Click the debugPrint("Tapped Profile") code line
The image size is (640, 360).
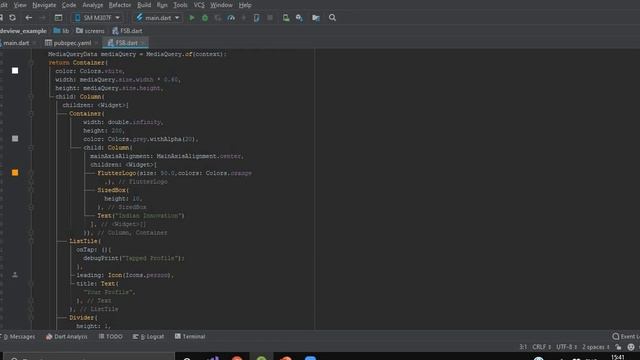[134, 258]
